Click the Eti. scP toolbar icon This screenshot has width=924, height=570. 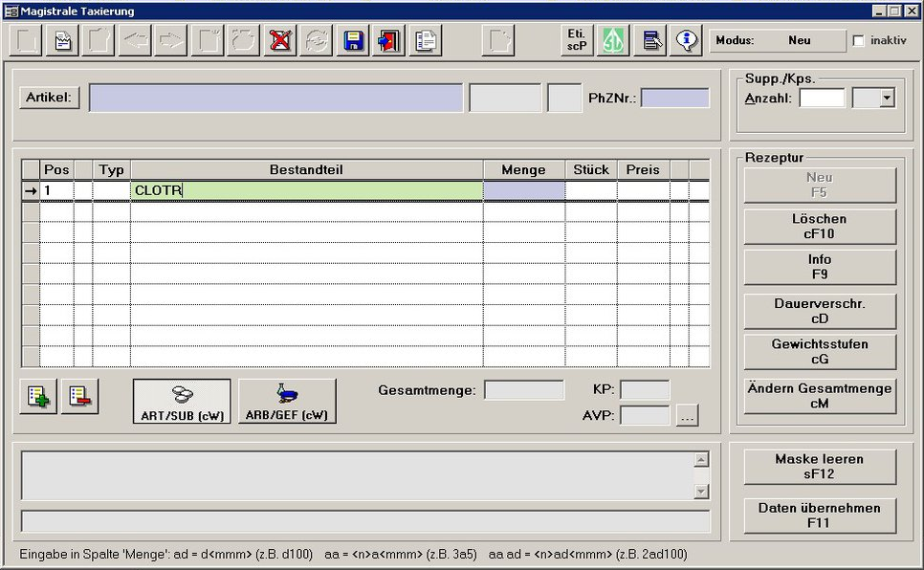click(x=576, y=39)
